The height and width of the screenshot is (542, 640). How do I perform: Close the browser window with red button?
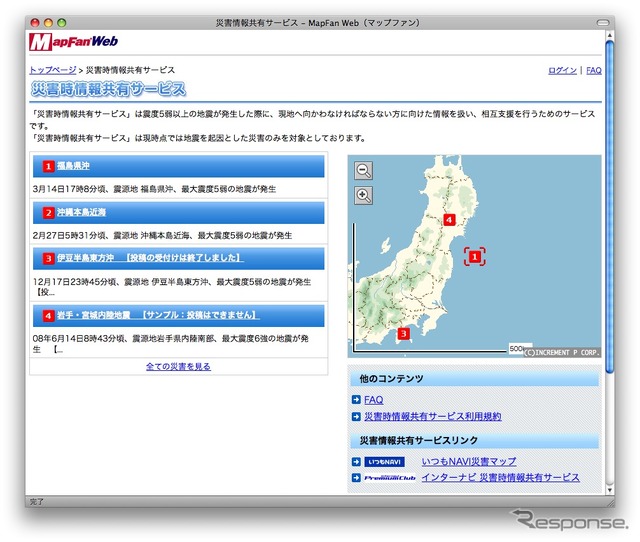point(36,23)
